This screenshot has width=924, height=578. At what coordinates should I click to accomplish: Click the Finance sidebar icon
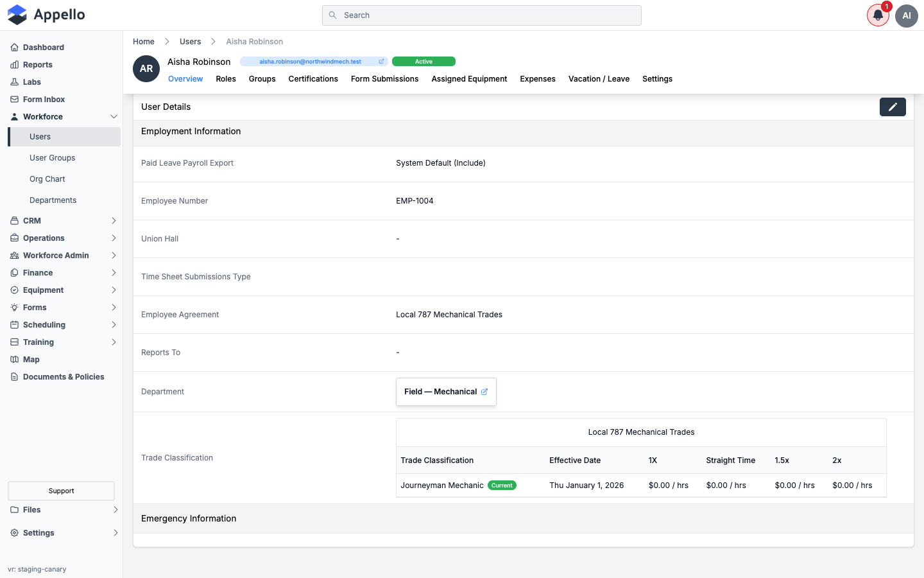pos(14,273)
